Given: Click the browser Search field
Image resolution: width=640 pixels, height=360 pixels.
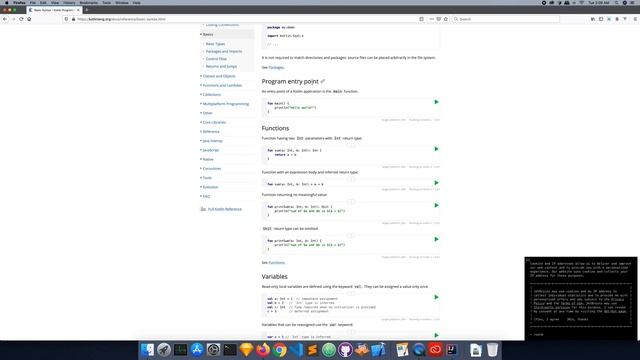Looking at the screenshot, I should point(505,19).
